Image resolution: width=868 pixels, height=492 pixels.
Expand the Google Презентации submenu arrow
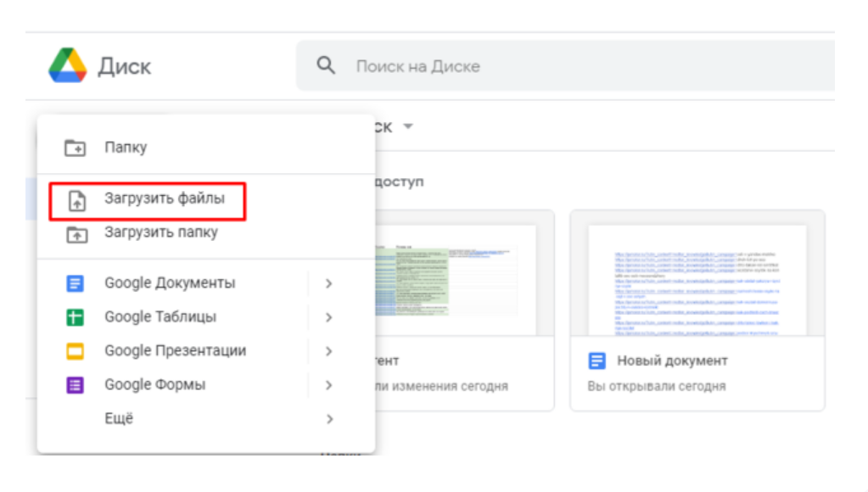click(x=329, y=351)
